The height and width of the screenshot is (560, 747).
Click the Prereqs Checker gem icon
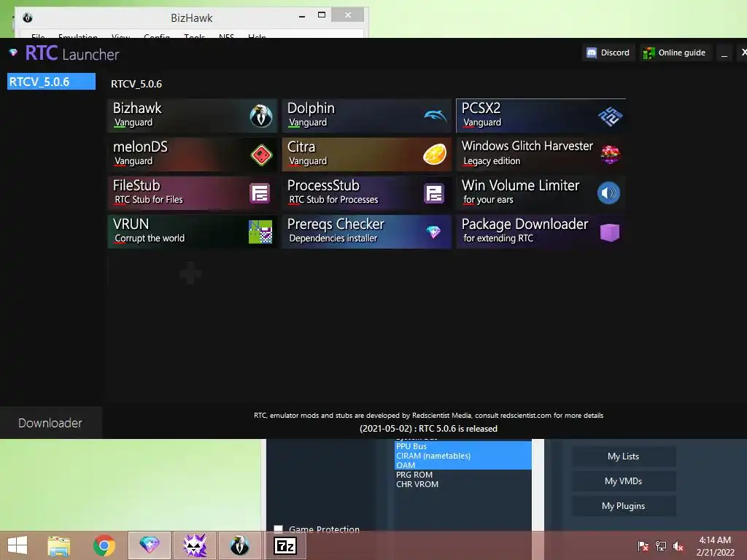(x=433, y=232)
